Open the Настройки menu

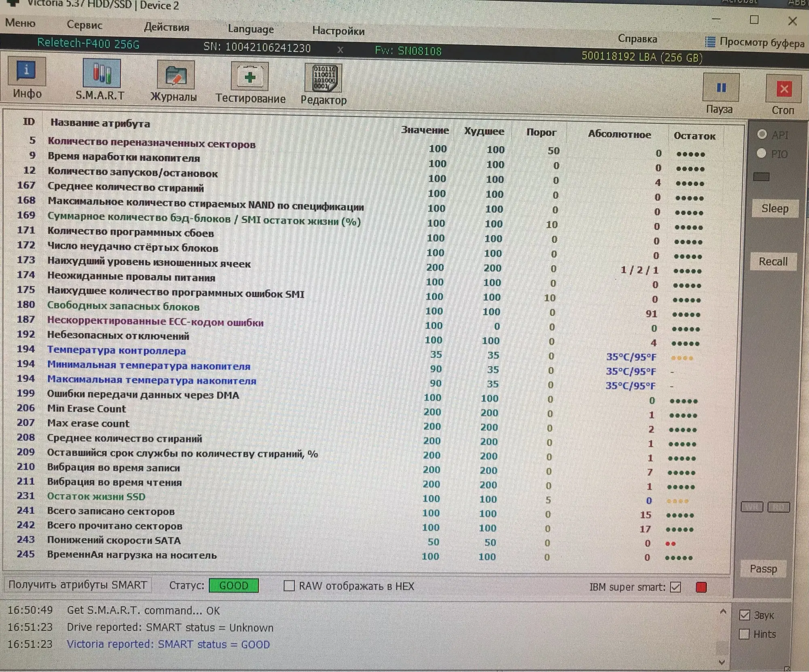point(338,31)
